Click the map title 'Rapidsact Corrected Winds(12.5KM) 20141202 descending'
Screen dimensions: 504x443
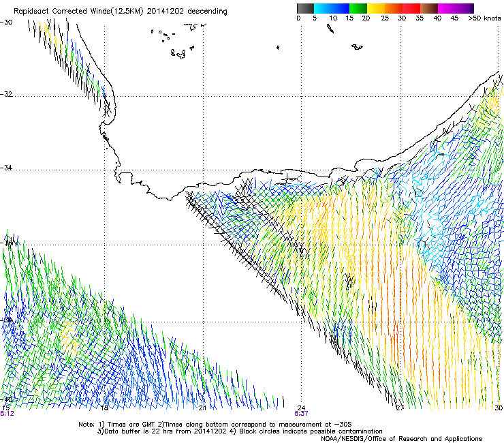tap(121, 12)
